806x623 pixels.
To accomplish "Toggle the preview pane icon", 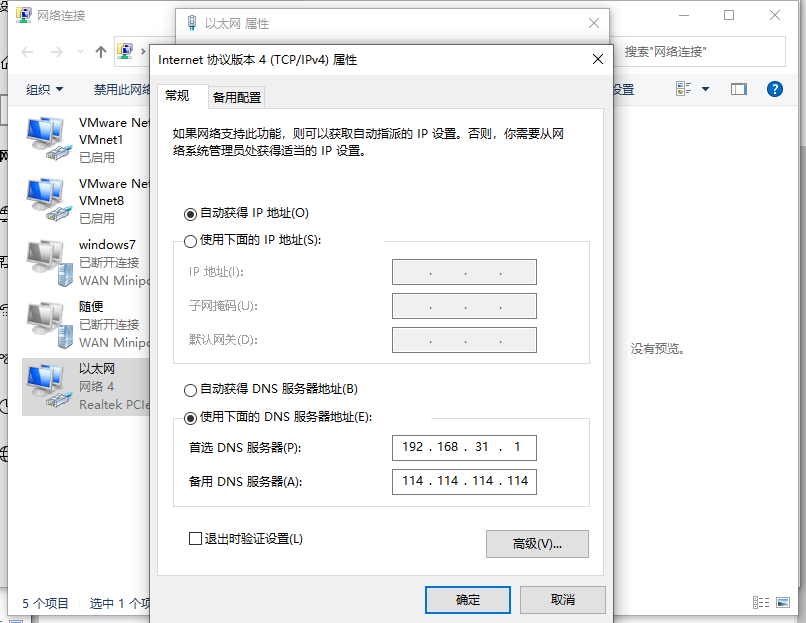I will tap(738, 89).
